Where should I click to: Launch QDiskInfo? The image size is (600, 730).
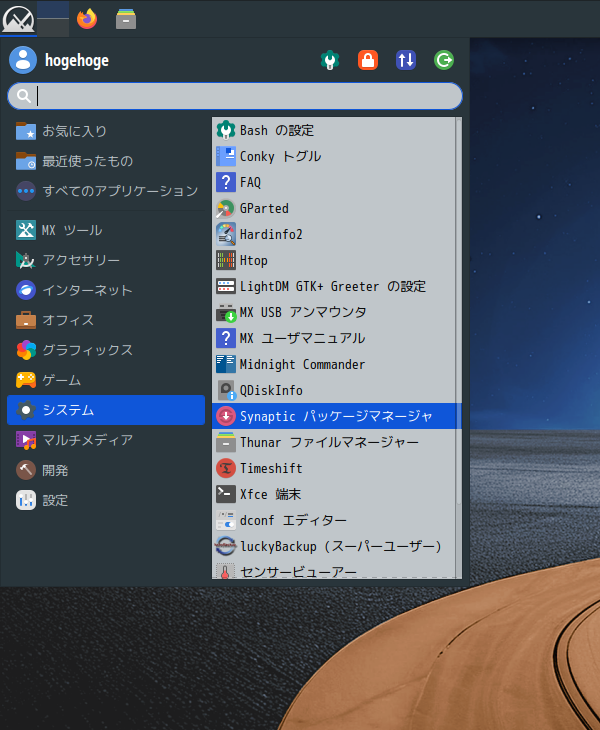[x=334, y=390]
